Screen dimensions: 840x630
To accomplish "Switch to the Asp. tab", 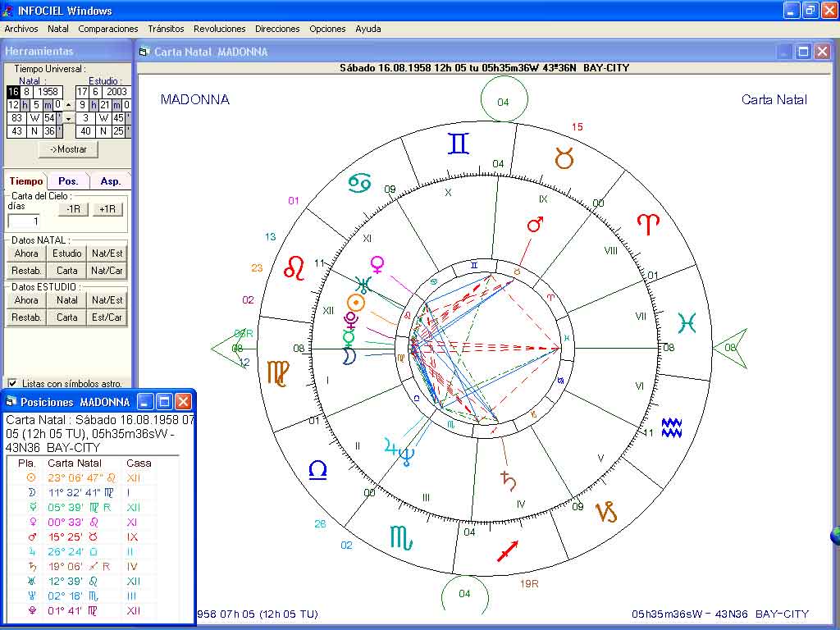I will (x=111, y=181).
